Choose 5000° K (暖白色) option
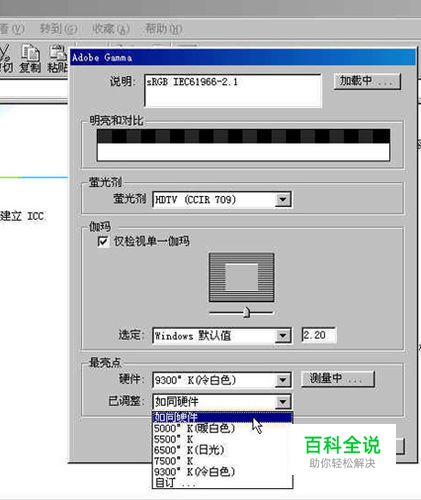 (222, 428)
